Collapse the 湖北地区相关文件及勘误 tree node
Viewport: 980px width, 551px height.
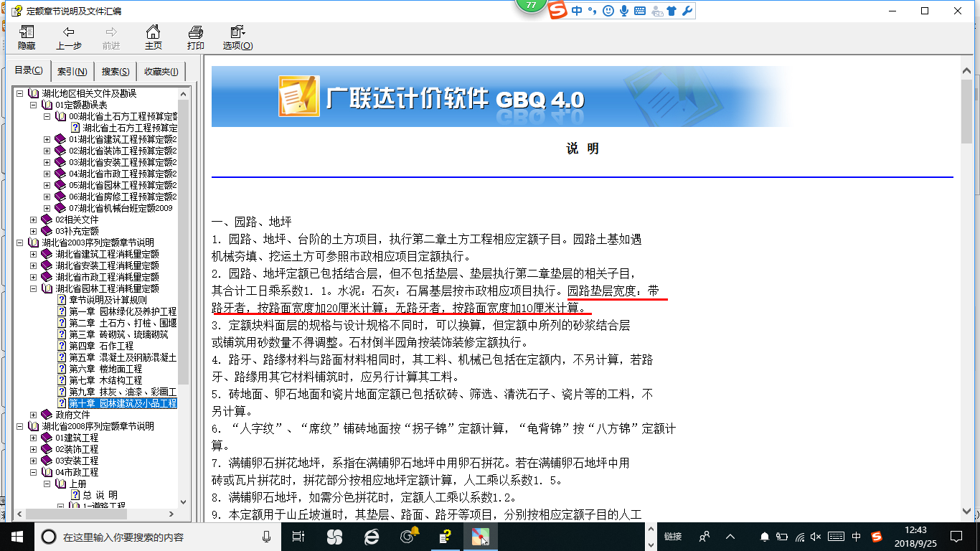tap(19, 93)
